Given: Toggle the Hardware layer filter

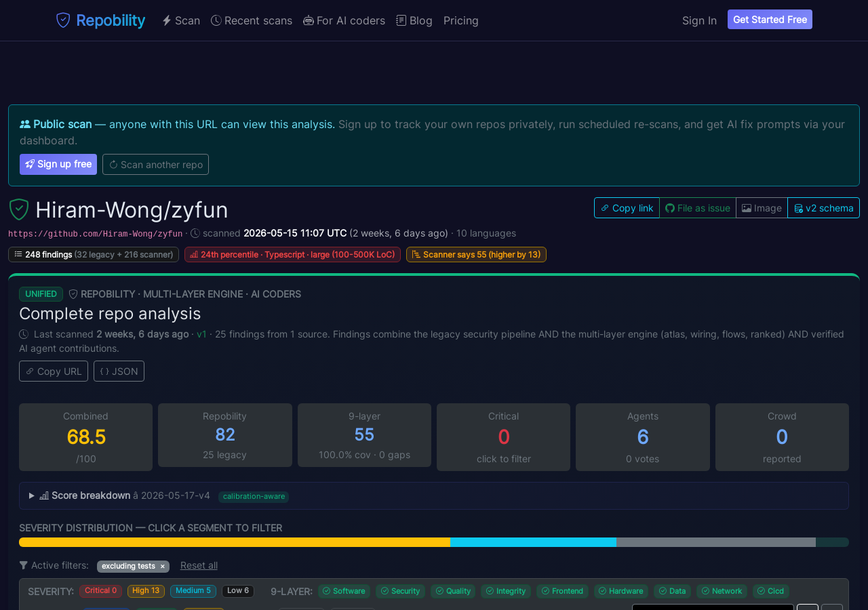Looking at the screenshot, I should (x=620, y=591).
